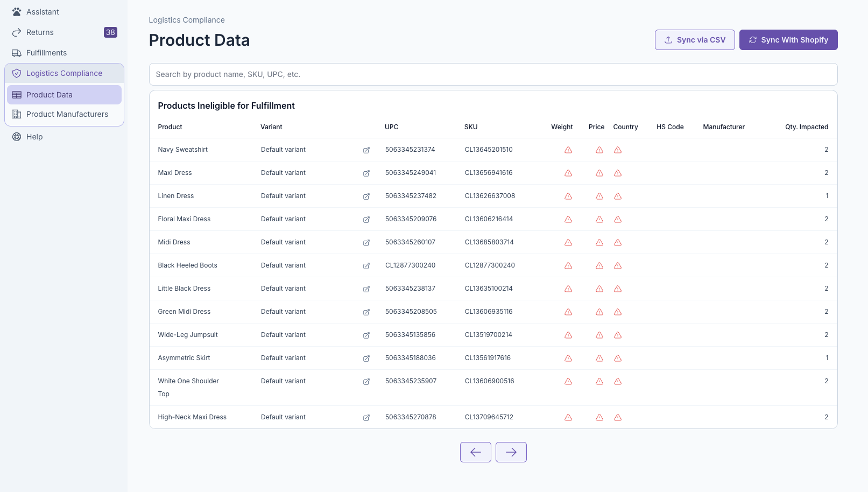Click the Returns badge showing 38
The image size is (868, 492).
[110, 32]
